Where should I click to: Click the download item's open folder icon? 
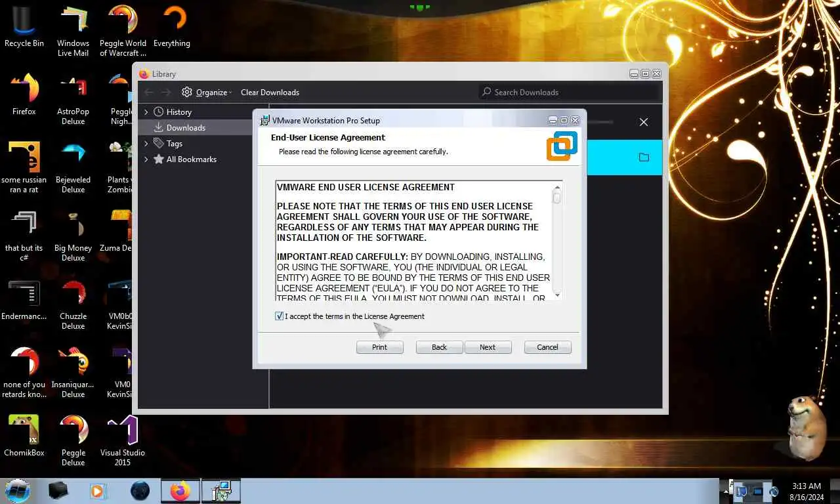(644, 157)
